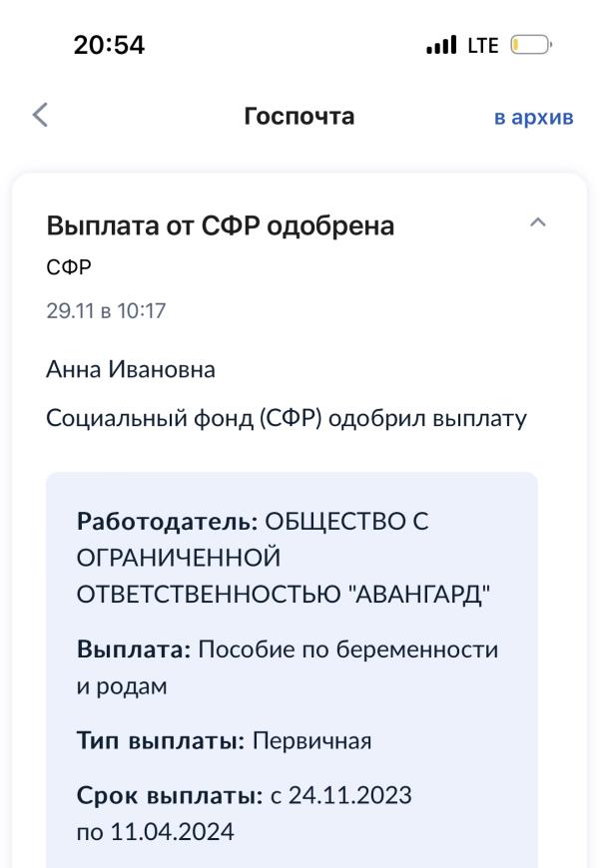Move message to archive via 'в архив'
Screen dimensions: 599x868
click(x=534, y=117)
